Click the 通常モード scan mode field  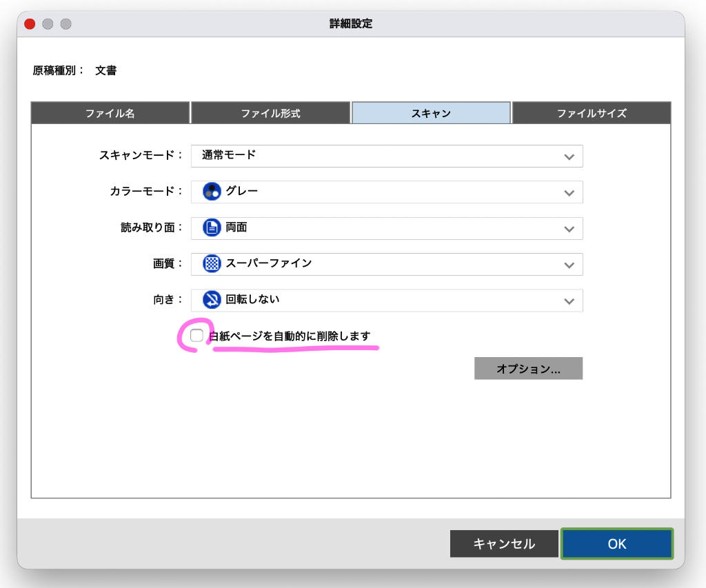coord(372,156)
